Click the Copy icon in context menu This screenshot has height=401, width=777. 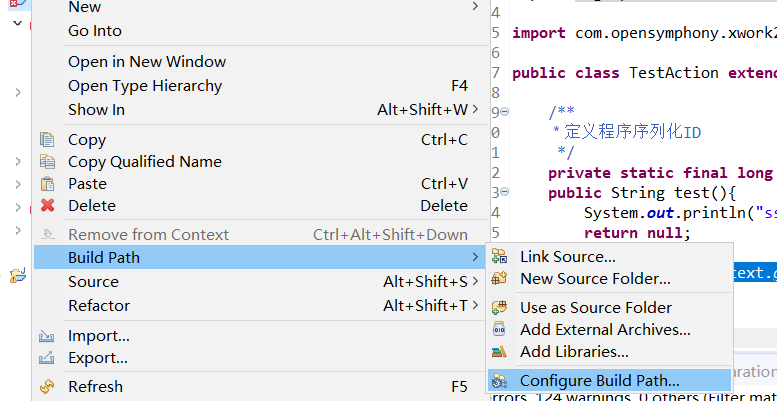[x=47, y=140]
